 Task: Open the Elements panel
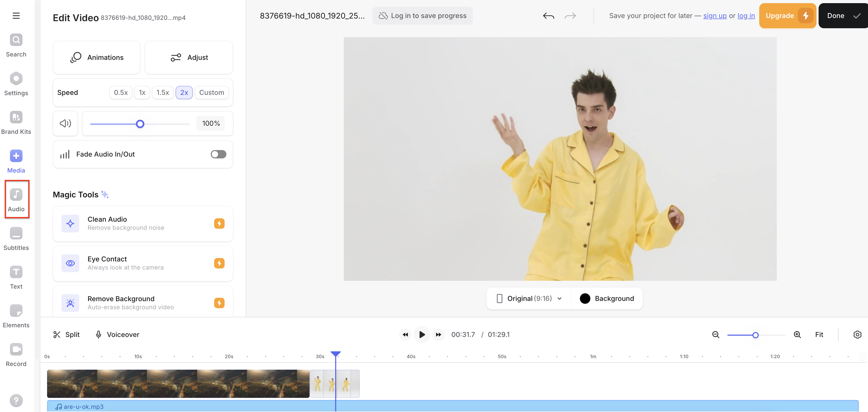click(x=16, y=315)
